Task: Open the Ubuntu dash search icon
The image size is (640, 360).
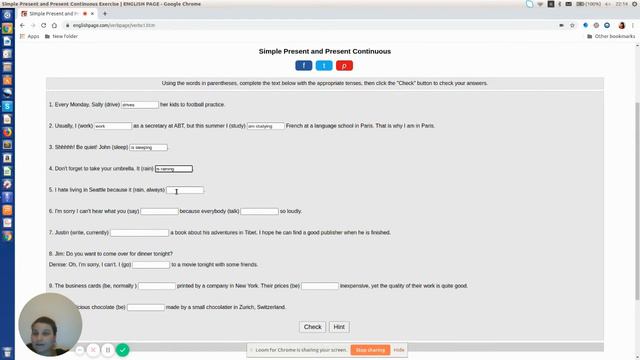Action: 7,15
